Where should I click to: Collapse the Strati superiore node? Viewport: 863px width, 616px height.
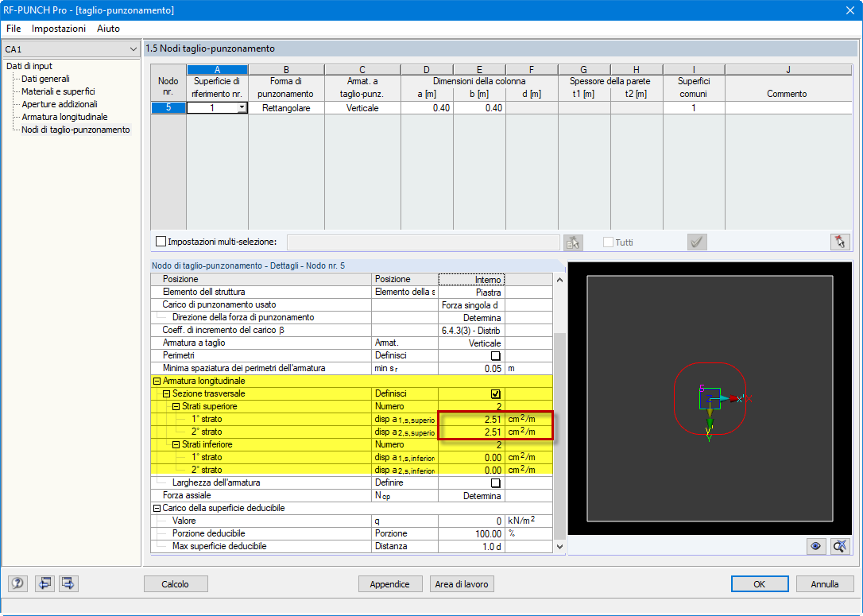(x=176, y=406)
